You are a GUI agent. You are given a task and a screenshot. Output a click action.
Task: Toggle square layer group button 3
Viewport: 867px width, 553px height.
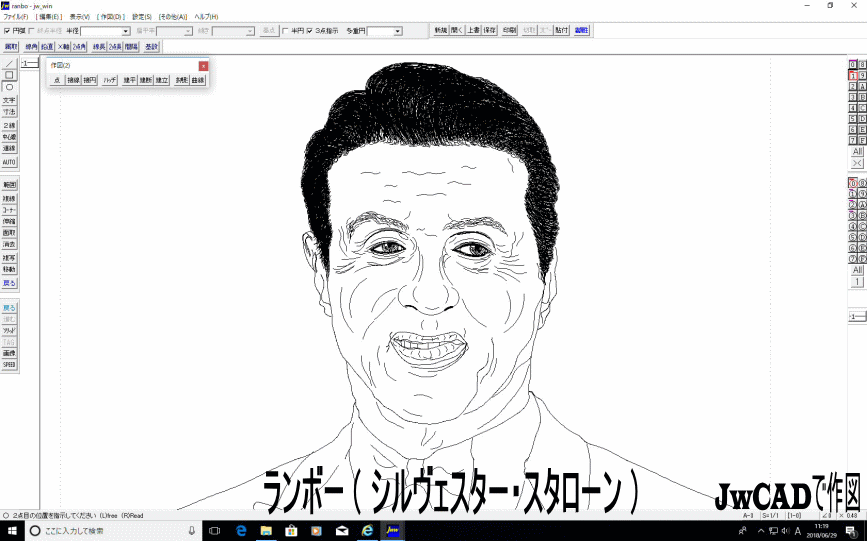(853, 97)
